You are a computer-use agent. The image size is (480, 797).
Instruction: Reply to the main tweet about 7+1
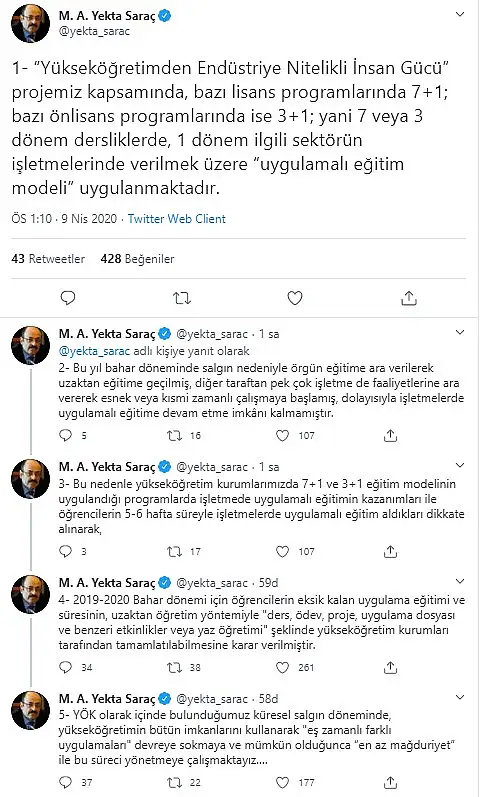(x=68, y=298)
